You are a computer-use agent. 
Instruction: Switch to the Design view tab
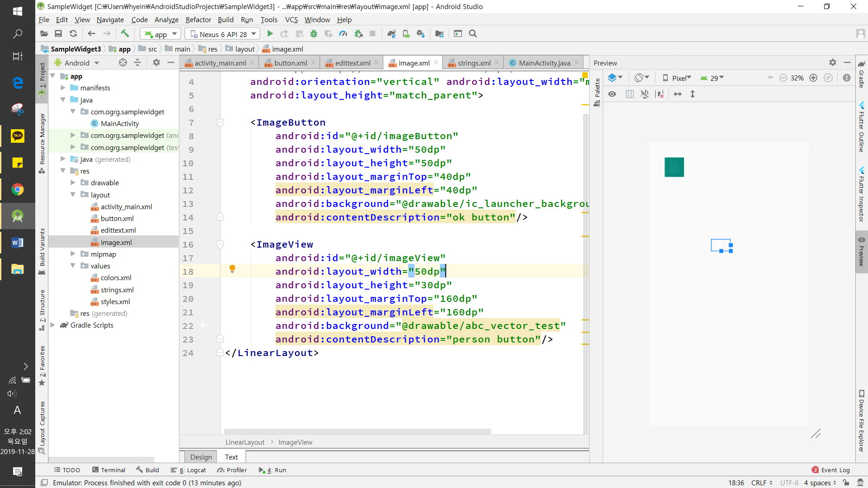pos(201,457)
